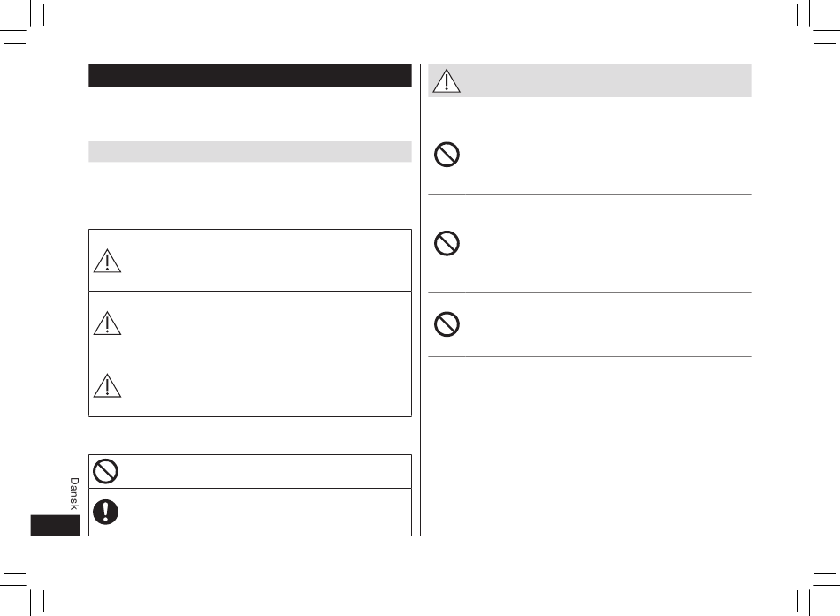The height and width of the screenshot is (616, 840).
Task: Select the light gray subheading bar under the black title
Action: tap(250, 152)
